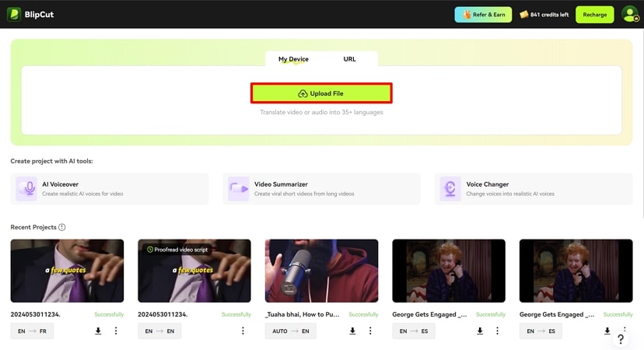This screenshot has height=350, width=644.
Task: Click the Refer & Earn button
Action: [483, 15]
